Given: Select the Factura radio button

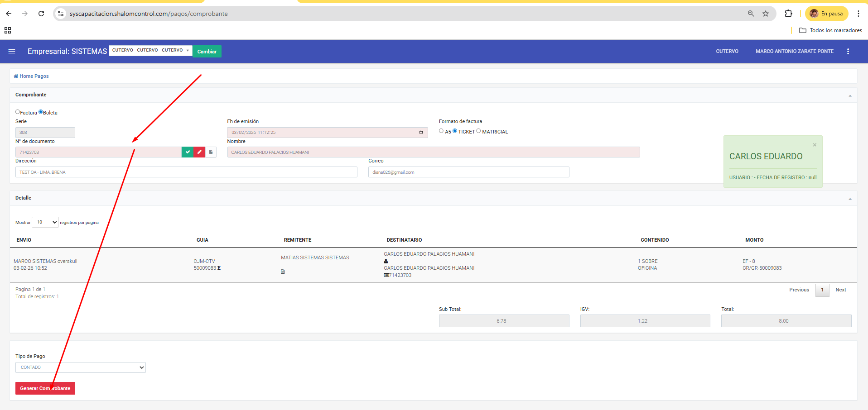Looking at the screenshot, I should pyautogui.click(x=18, y=112).
